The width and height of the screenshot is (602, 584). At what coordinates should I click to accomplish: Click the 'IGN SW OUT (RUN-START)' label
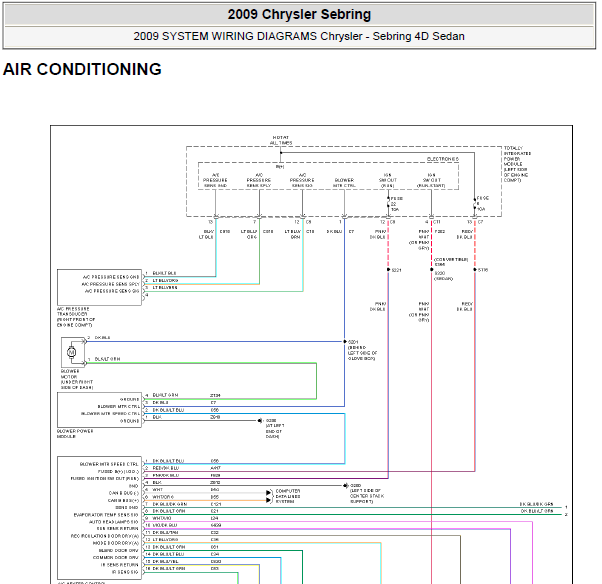(x=431, y=180)
